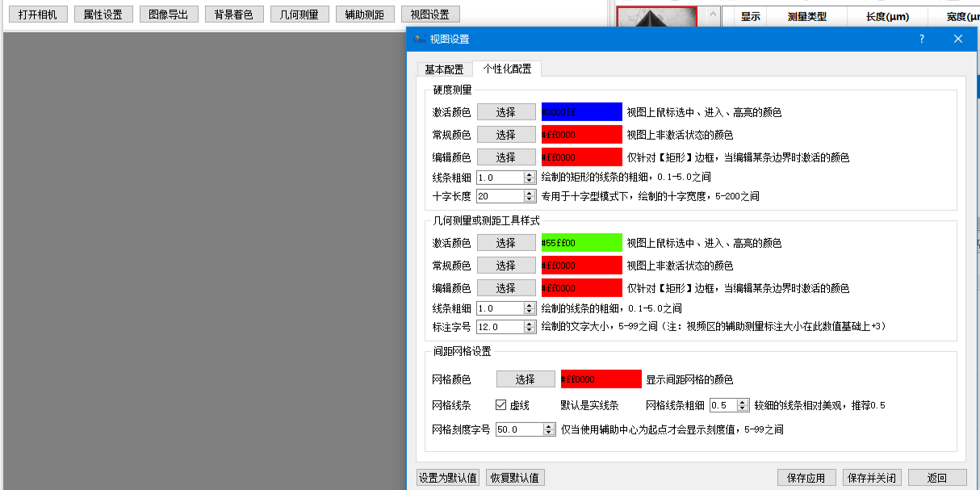Click the 几何测量 线条粗细 value field

click(500, 308)
